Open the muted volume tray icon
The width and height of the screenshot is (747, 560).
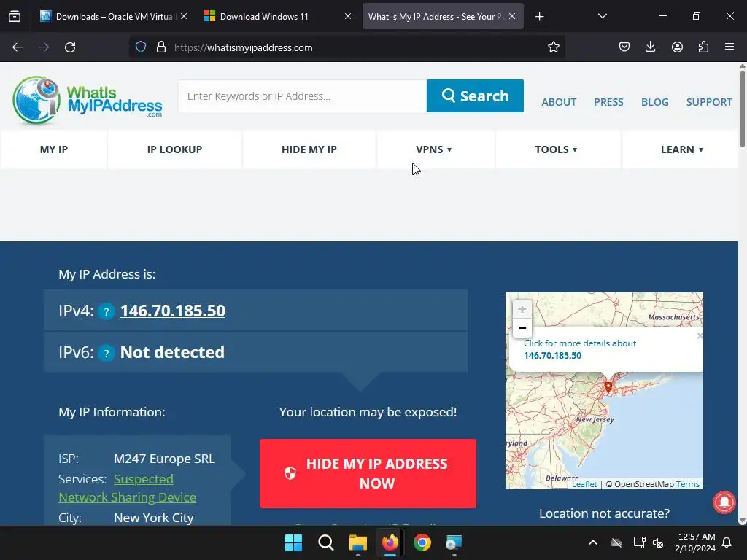[x=658, y=542]
